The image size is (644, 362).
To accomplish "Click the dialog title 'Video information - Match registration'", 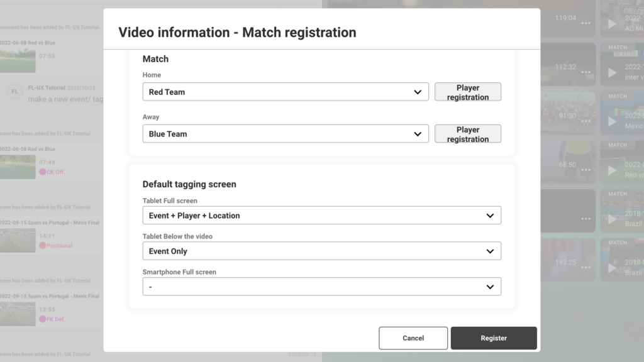I will [x=237, y=33].
